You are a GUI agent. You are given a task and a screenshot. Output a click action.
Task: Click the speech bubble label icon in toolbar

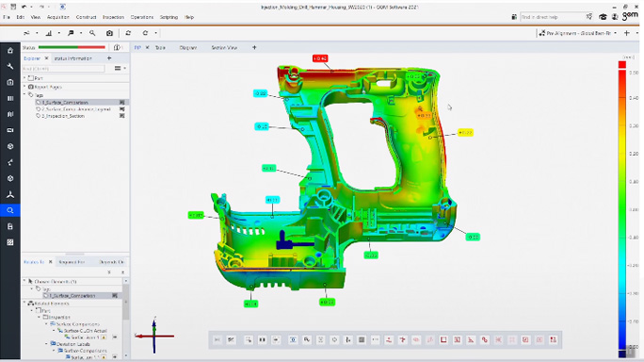point(71,33)
